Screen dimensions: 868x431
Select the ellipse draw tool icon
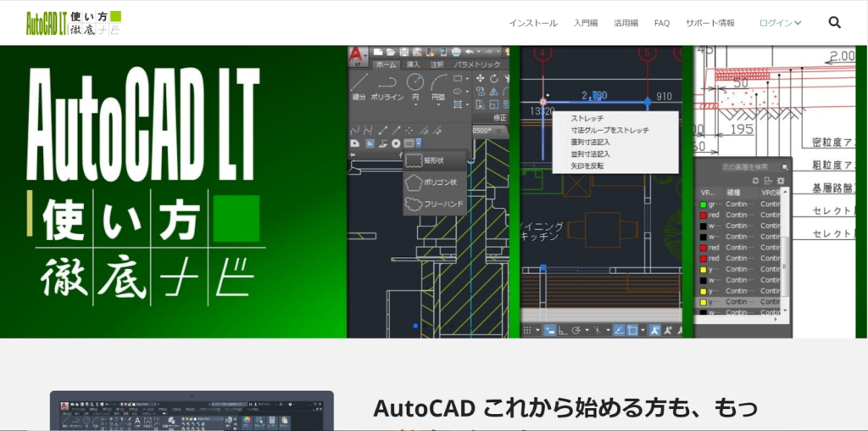[458, 92]
